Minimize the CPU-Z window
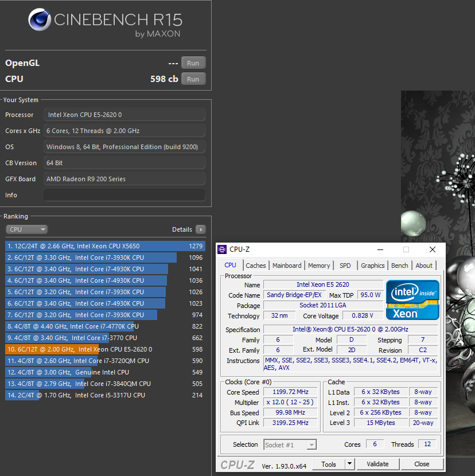Screen dimensions: 475x476 380,249
